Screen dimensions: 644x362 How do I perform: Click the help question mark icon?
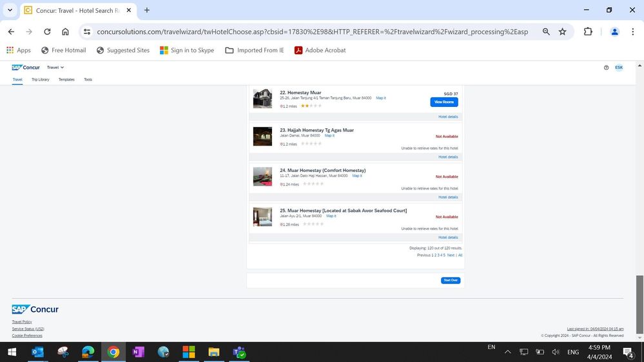click(x=606, y=68)
